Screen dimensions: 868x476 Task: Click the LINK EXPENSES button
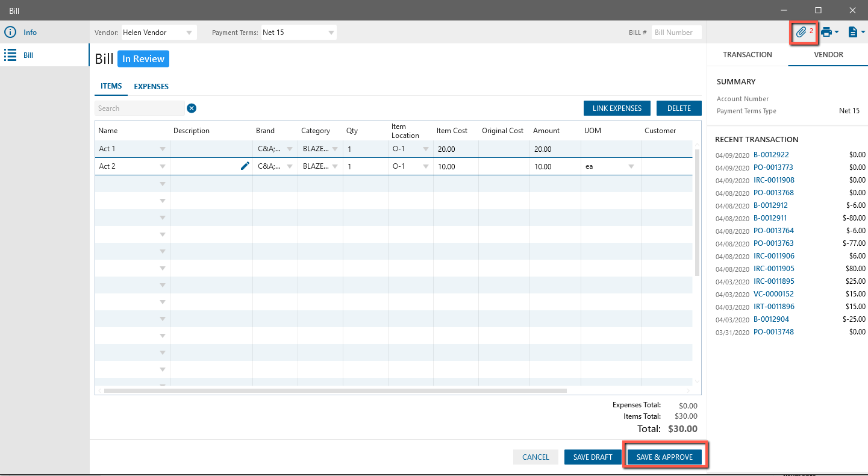617,108
